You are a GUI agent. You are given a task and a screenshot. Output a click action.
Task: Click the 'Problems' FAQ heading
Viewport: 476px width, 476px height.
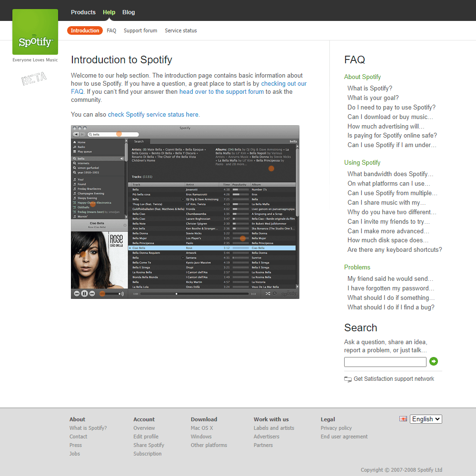[x=357, y=267]
